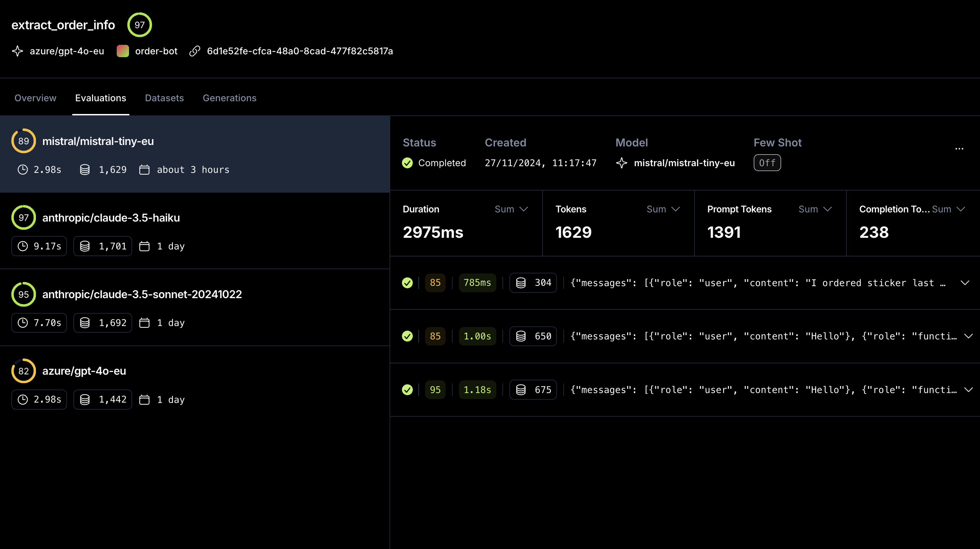Click the Overview tab
The image size is (980, 549).
tap(36, 98)
